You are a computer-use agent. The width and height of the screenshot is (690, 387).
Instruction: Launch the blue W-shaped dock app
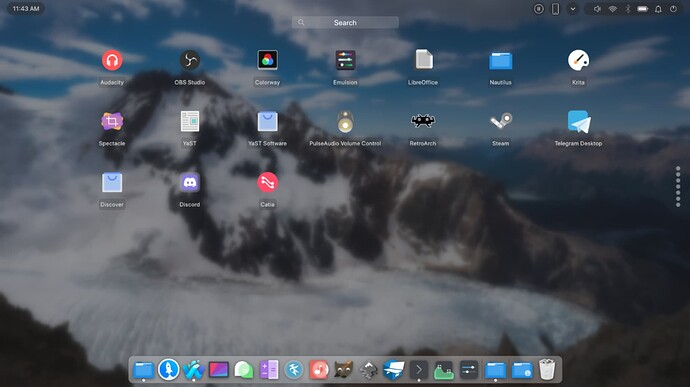194,369
